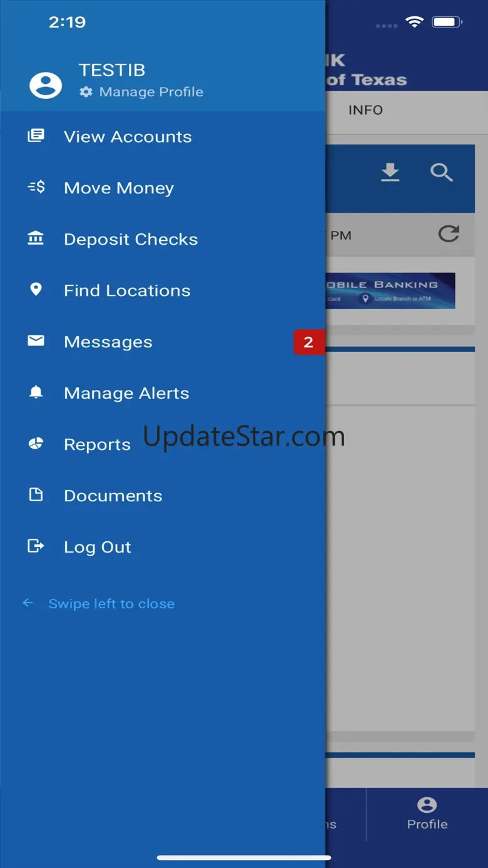The width and height of the screenshot is (488, 868).
Task: Tap the user avatar icon
Action: [46, 84]
